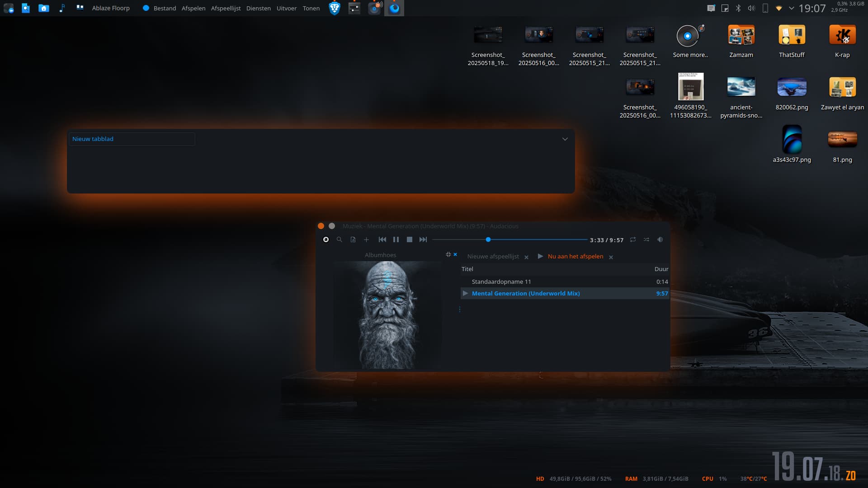Skip to the next track
The width and height of the screenshot is (868, 488).
pos(423,239)
